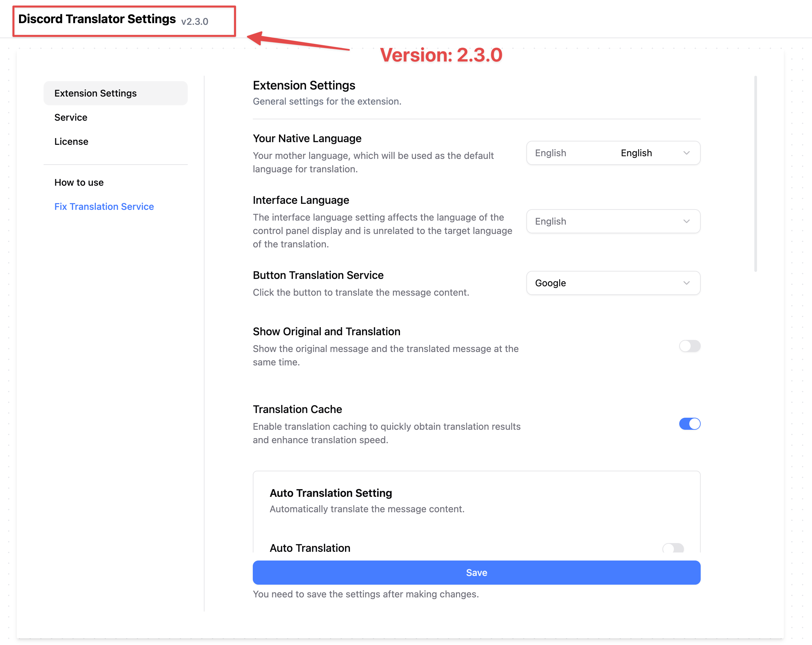Click the Auto Translation Setting heading
This screenshot has width=812, height=645.
(331, 492)
